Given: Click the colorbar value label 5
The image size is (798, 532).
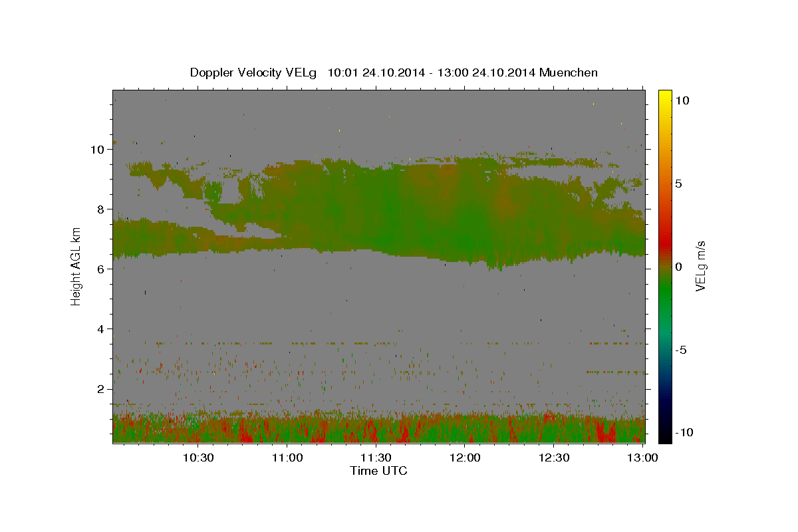Looking at the screenshot, I should point(679,184).
